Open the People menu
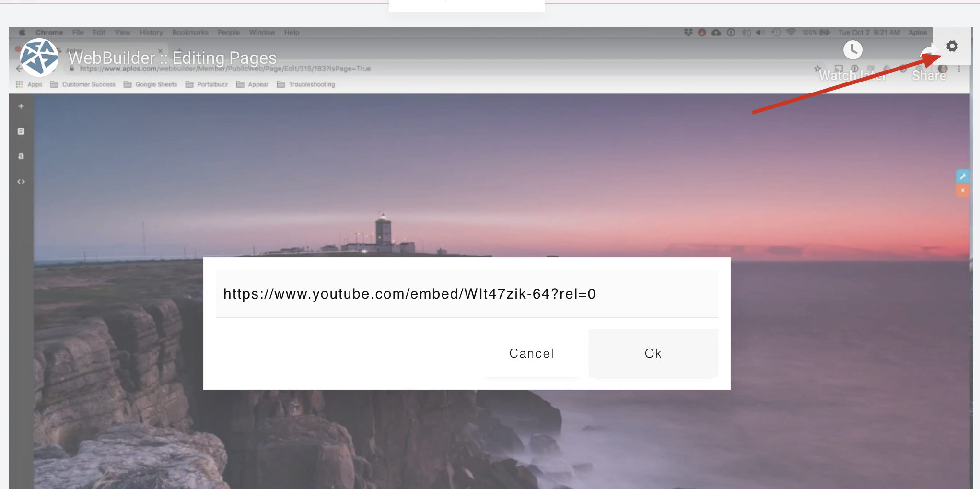 coord(229,33)
